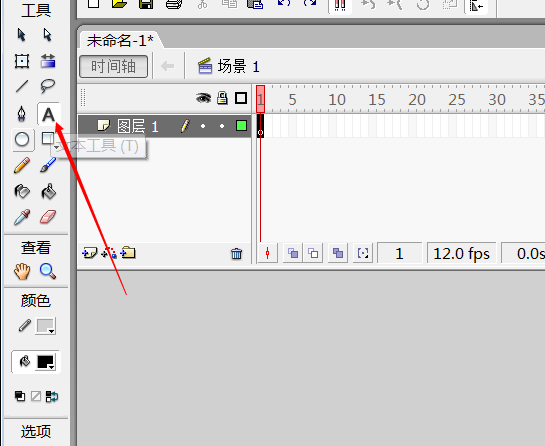The width and height of the screenshot is (545, 446).
Task: Open the stroke color swatch picker
Action: tap(46, 326)
